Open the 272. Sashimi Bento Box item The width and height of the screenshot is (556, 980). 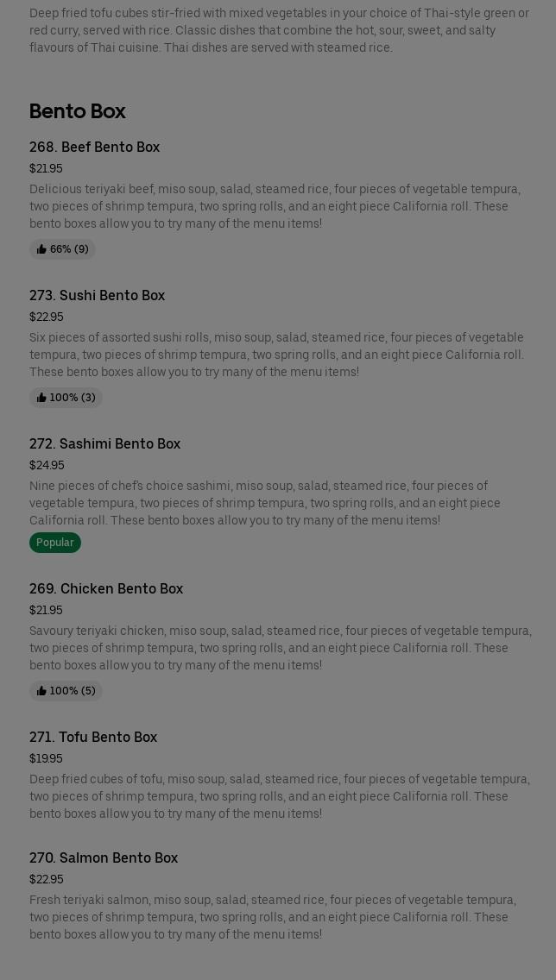click(x=104, y=444)
